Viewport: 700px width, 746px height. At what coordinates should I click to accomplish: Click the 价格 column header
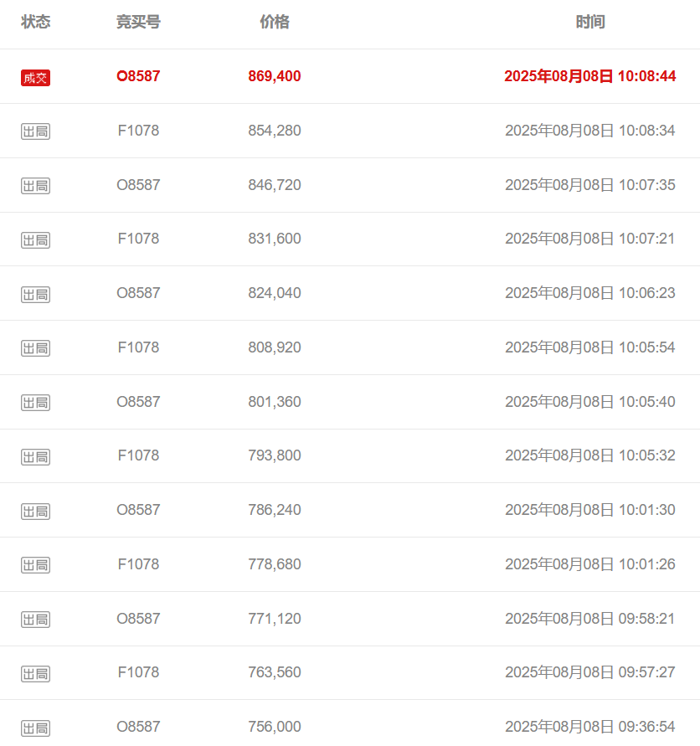tap(275, 22)
